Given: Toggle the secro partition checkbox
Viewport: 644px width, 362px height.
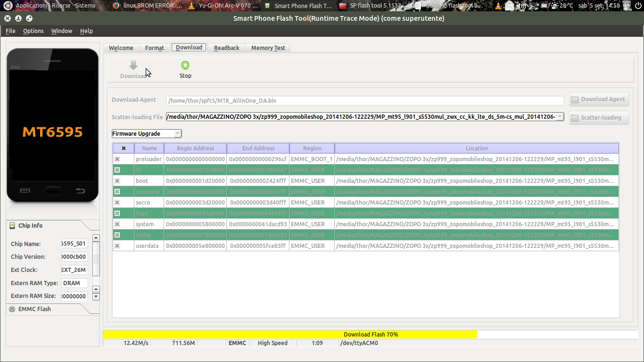Looking at the screenshot, I should click(117, 203).
